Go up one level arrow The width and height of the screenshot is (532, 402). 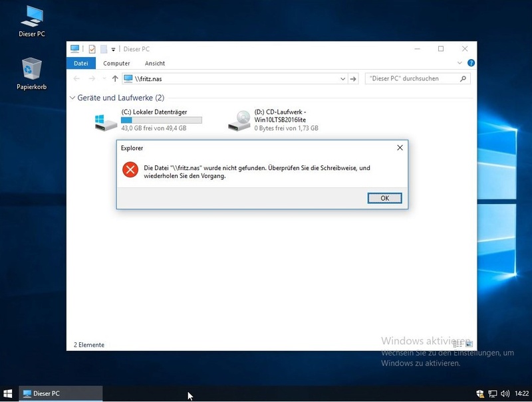pyautogui.click(x=115, y=78)
